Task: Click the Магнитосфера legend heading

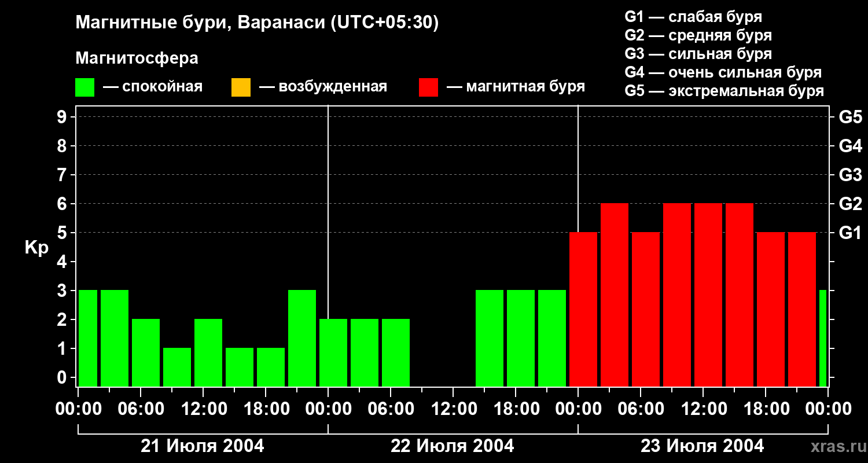Action: click(x=137, y=58)
